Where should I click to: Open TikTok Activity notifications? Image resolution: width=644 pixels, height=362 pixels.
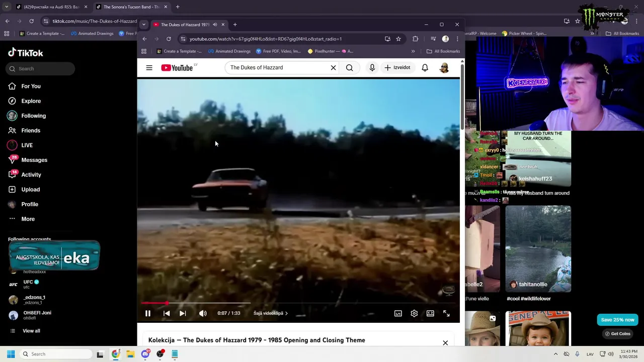tap(31, 175)
